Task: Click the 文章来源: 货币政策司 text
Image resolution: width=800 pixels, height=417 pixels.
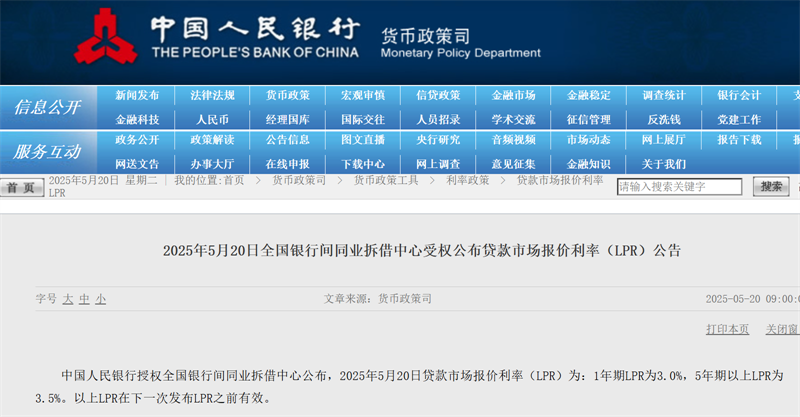Action: (378, 299)
